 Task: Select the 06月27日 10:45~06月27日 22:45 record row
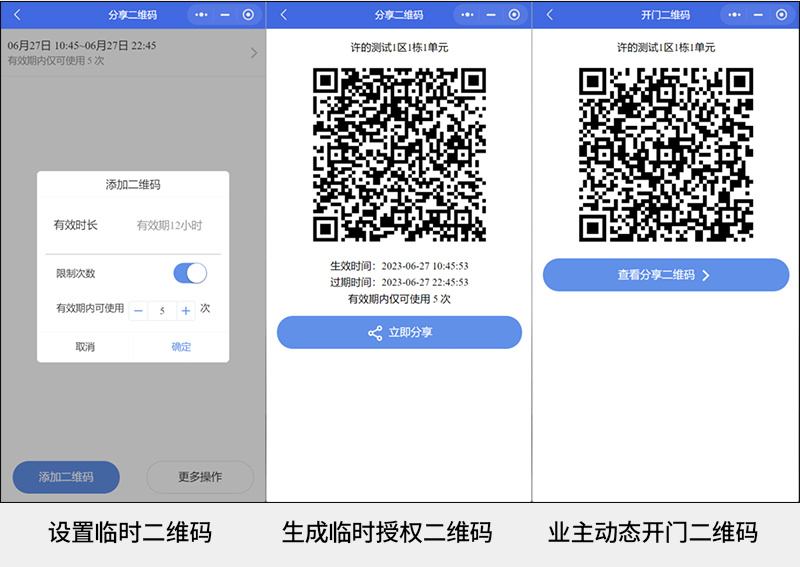coord(133,53)
